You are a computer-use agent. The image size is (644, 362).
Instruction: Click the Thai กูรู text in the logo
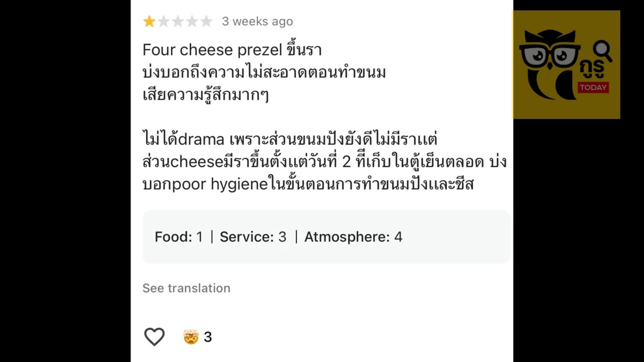pyautogui.click(x=592, y=69)
